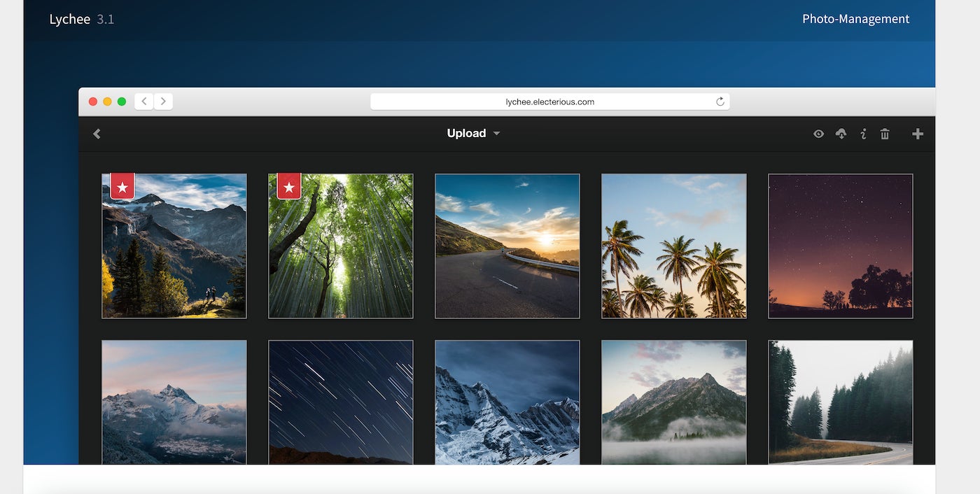Open the palm trees photo
The height and width of the screenshot is (494, 980).
click(x=674, y=246)
